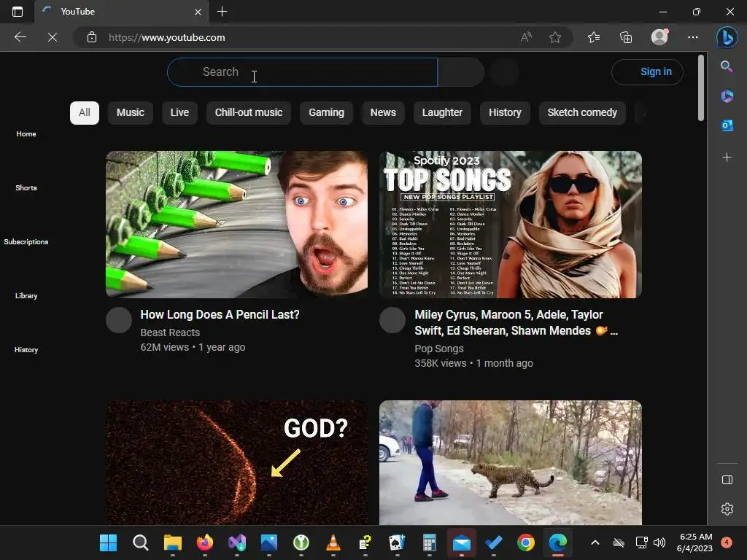View site information lock icon

pyautogui.click(x=92, y=37)
